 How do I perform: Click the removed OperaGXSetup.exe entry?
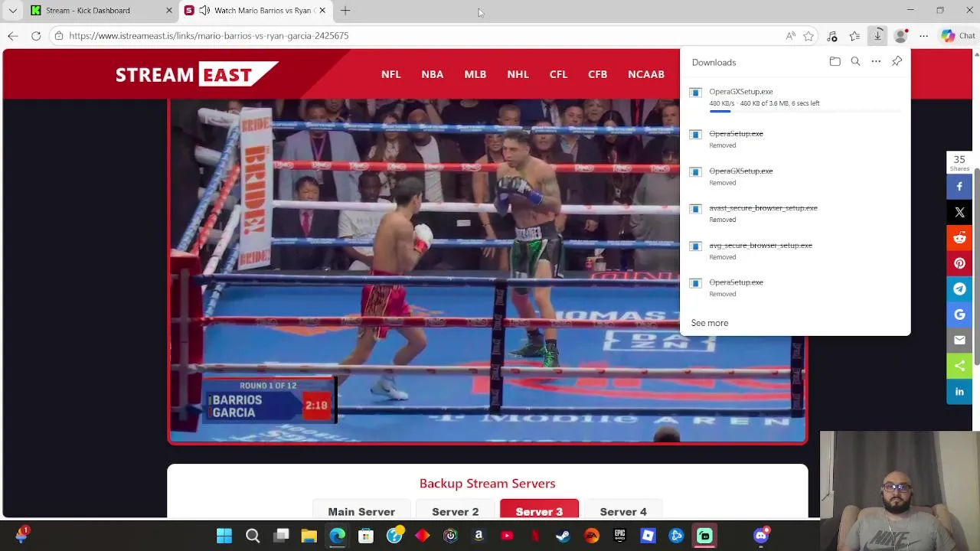[x=795, y=176]
